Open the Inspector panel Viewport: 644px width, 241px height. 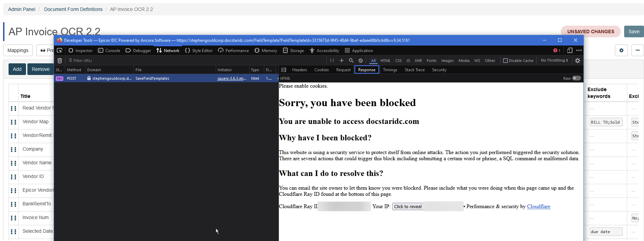click(x=80, y=51)
